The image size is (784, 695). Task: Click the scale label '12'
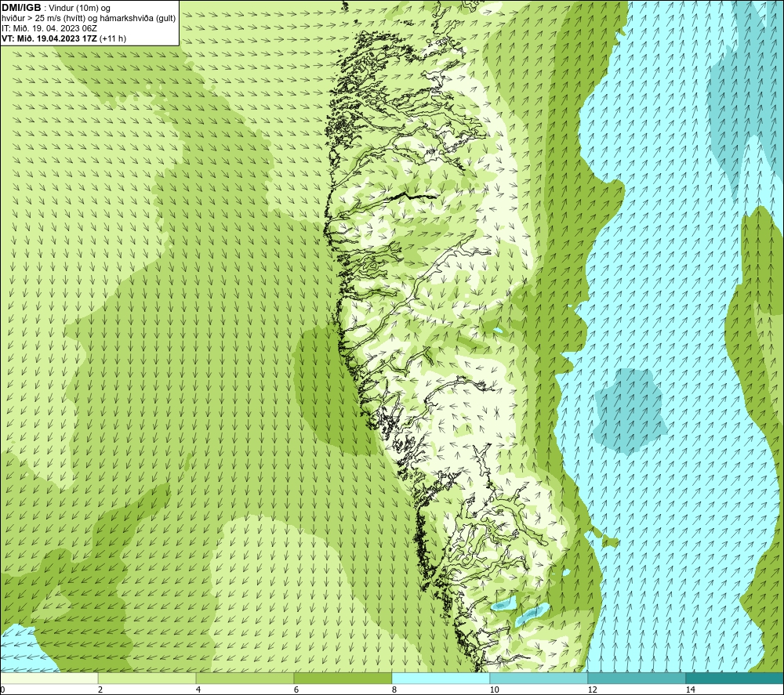click(592, 690)
